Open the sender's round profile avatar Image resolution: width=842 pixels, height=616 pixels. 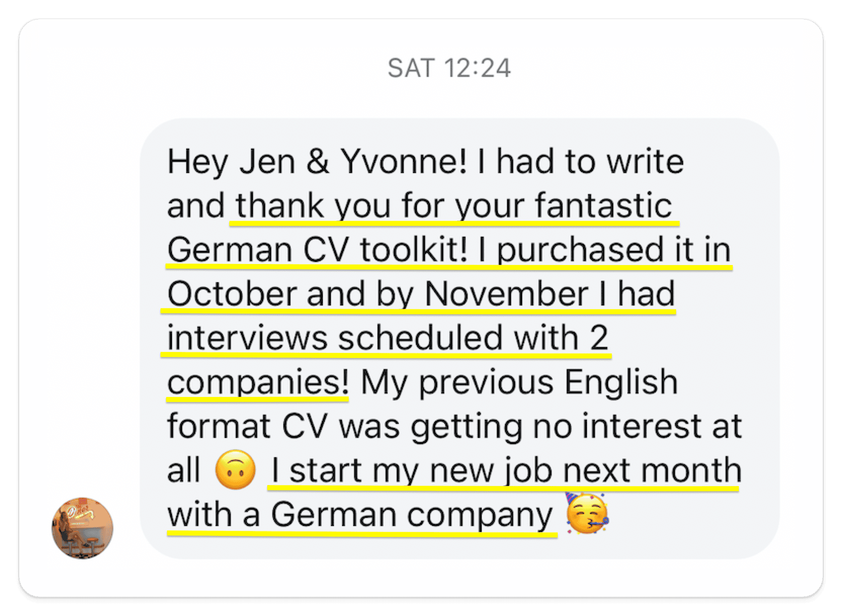(82, 527)
